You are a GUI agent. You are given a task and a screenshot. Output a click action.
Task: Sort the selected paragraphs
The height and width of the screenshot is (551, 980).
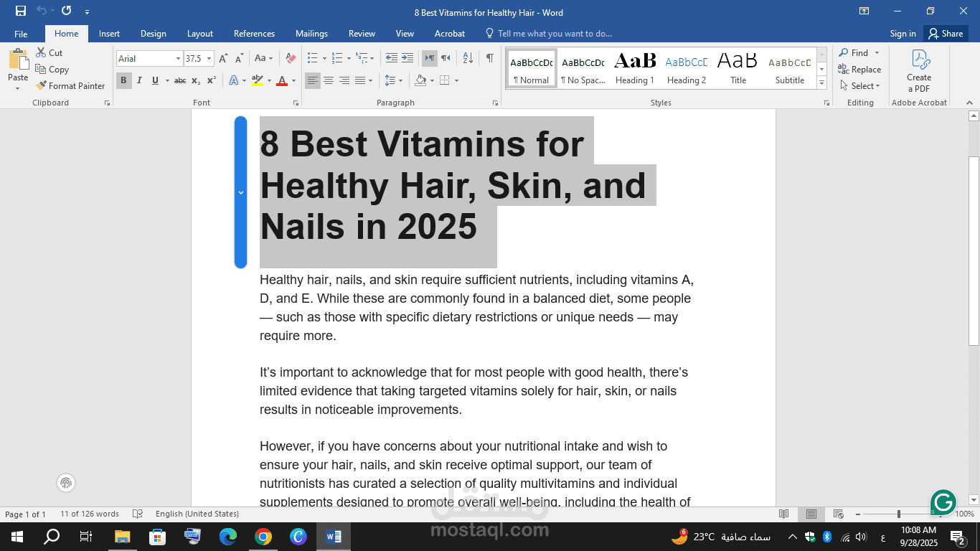(467, 58)
